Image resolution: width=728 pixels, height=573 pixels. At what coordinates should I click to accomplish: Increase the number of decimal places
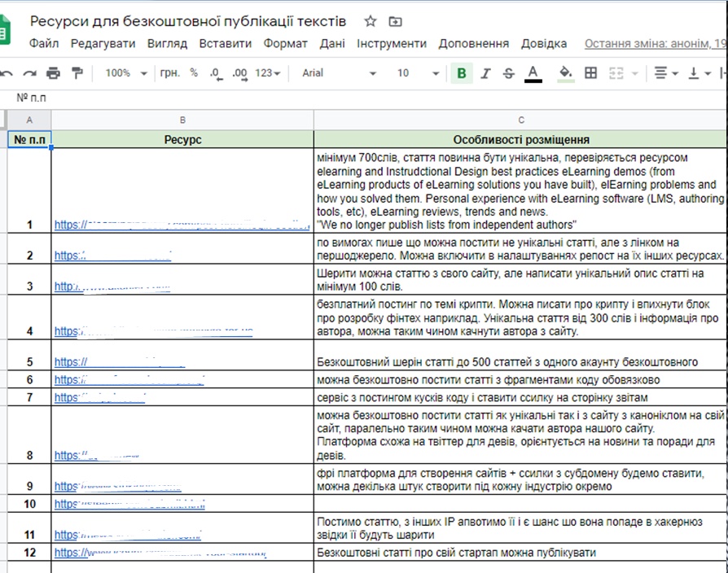point(239,73)
